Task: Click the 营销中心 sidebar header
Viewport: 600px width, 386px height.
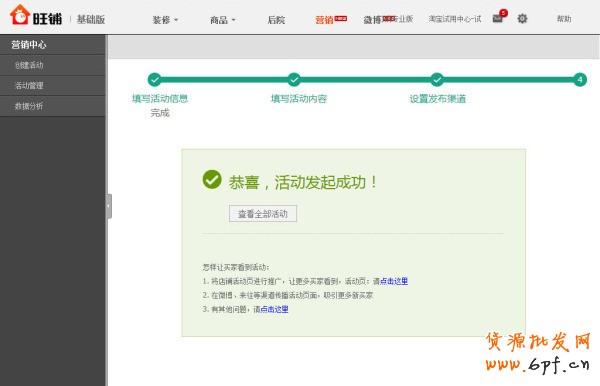Action: point(52,45)
